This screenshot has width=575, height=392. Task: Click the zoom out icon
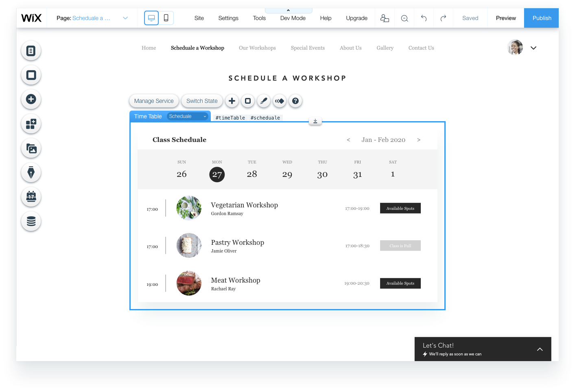(x=404, y=18)
